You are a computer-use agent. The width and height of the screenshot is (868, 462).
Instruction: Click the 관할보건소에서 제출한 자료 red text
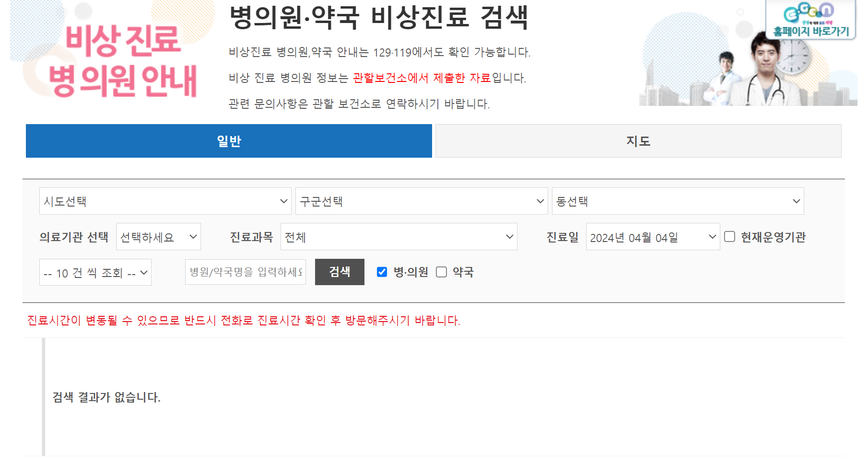[422, 78]
